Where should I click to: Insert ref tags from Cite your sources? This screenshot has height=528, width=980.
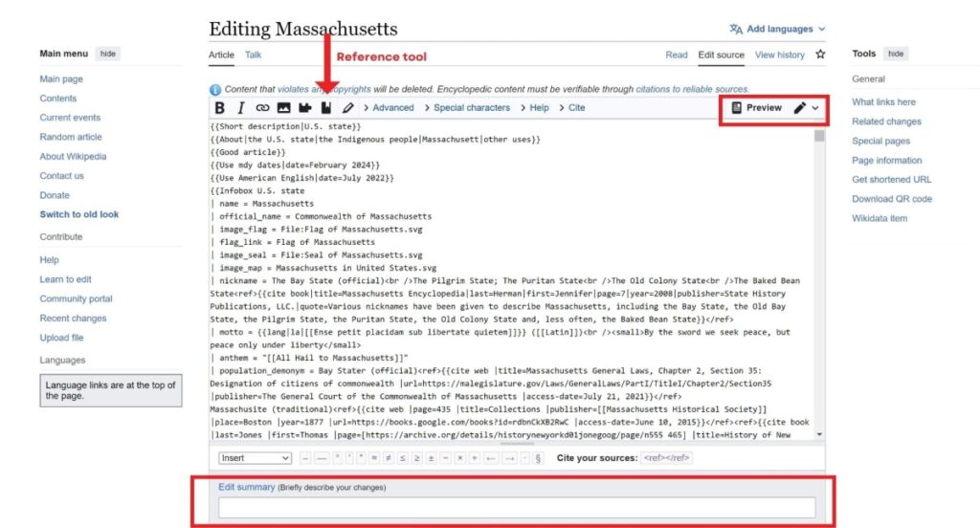click(666, 458)
